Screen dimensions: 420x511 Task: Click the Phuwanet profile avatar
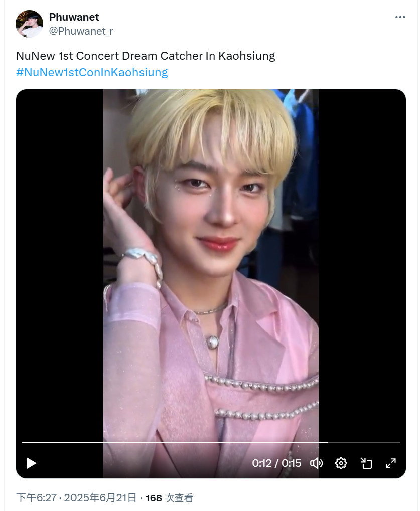tap(29, 24)
